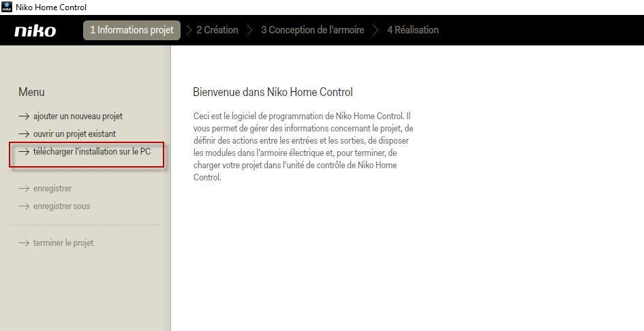Click the chevron after 'Informations projet' step

pos(189,30)
